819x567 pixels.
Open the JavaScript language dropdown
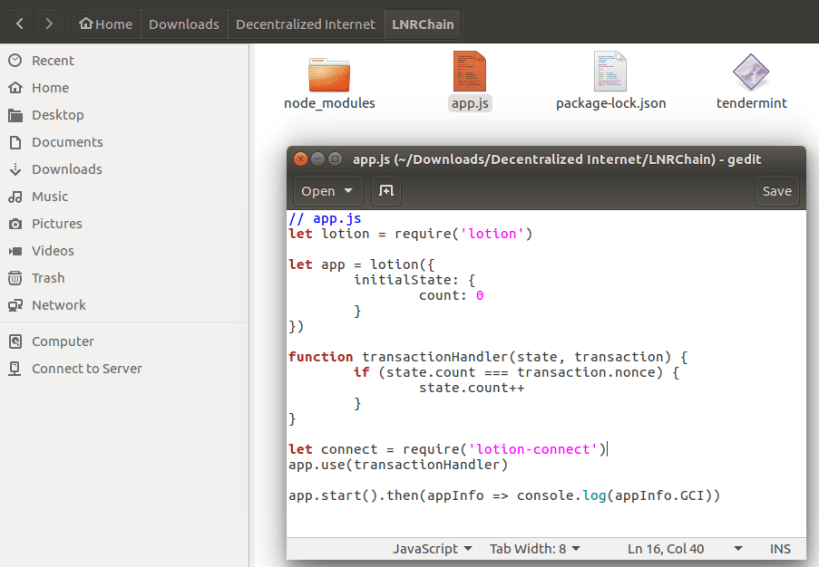tap(432, 549)
